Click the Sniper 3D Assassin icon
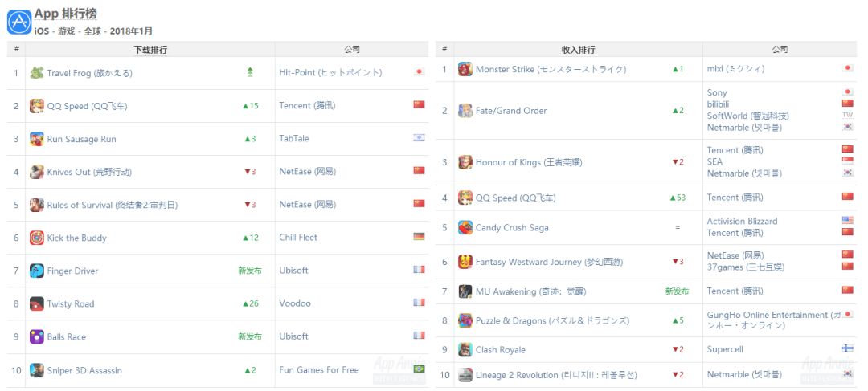 coord(37,370)
